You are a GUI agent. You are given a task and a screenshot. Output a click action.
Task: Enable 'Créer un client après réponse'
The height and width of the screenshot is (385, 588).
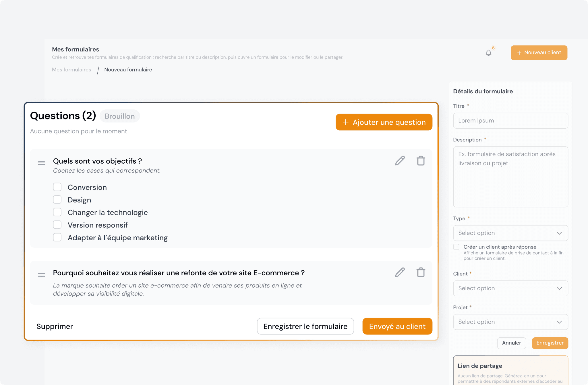pyautogui.click(x=456, y=247)
